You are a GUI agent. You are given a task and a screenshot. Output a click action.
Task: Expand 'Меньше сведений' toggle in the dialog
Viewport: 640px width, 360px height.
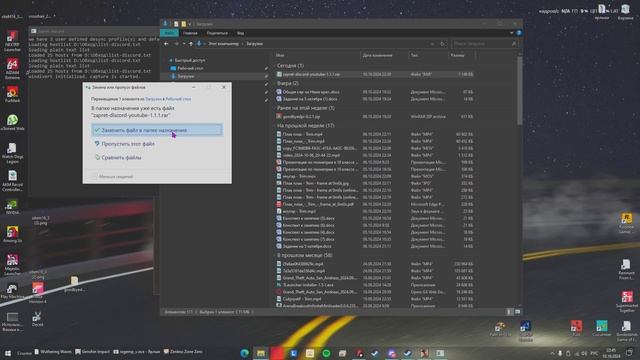click(113, 177)
